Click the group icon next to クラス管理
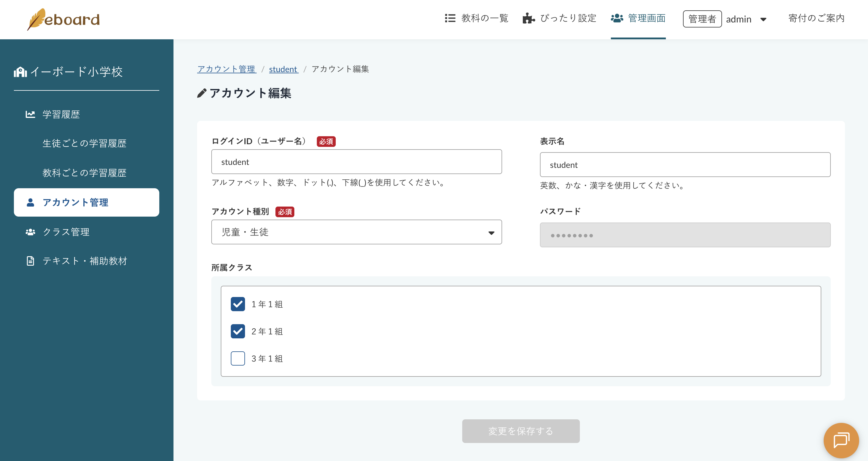 pyautogui.click(x=30, y=232)
